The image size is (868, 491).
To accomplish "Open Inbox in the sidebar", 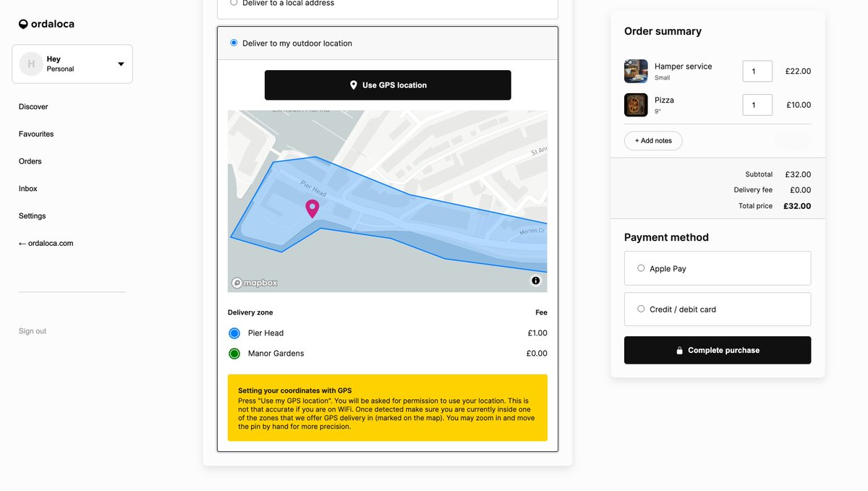I will (x=28, y=189).
